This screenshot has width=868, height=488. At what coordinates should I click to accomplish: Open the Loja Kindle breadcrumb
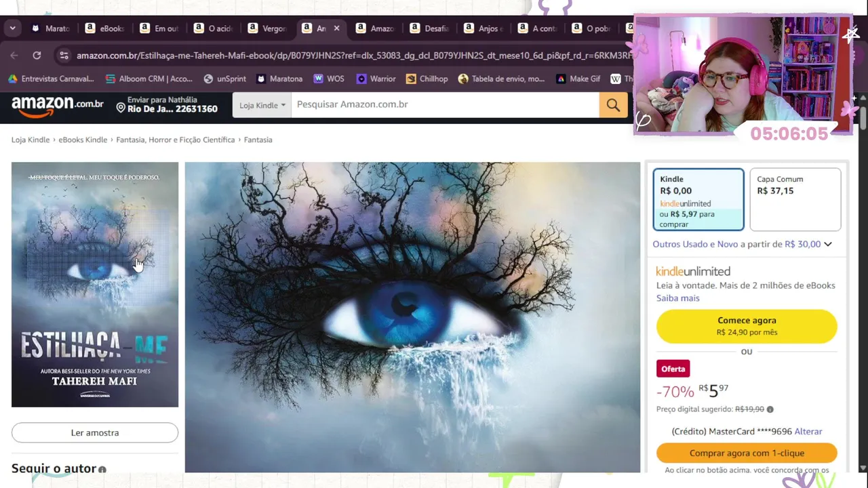[31, 140]
